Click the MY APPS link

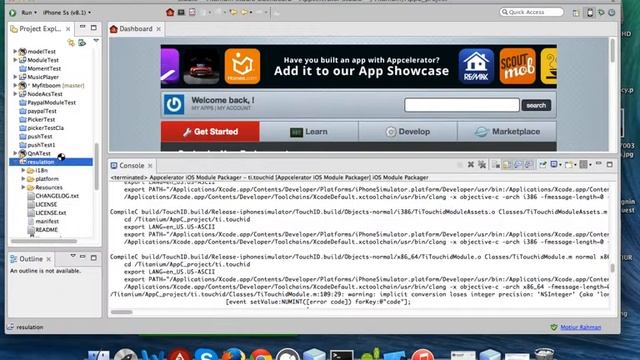pos(203,108)
